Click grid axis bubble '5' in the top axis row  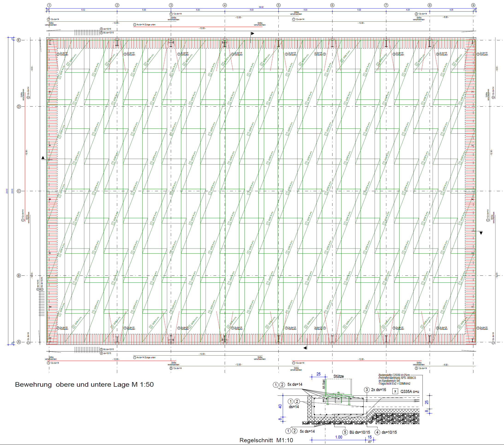(278, 5)
